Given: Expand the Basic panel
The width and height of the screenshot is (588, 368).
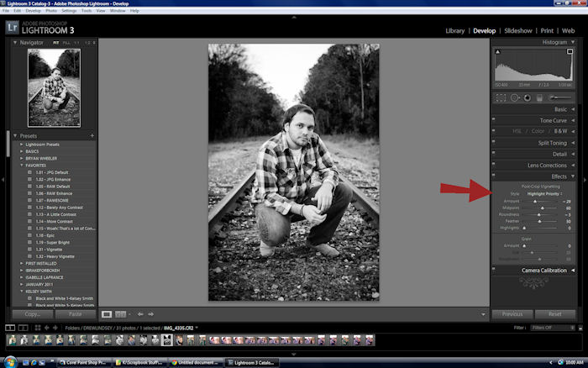Looking at the screenshot, I should 573,109.
